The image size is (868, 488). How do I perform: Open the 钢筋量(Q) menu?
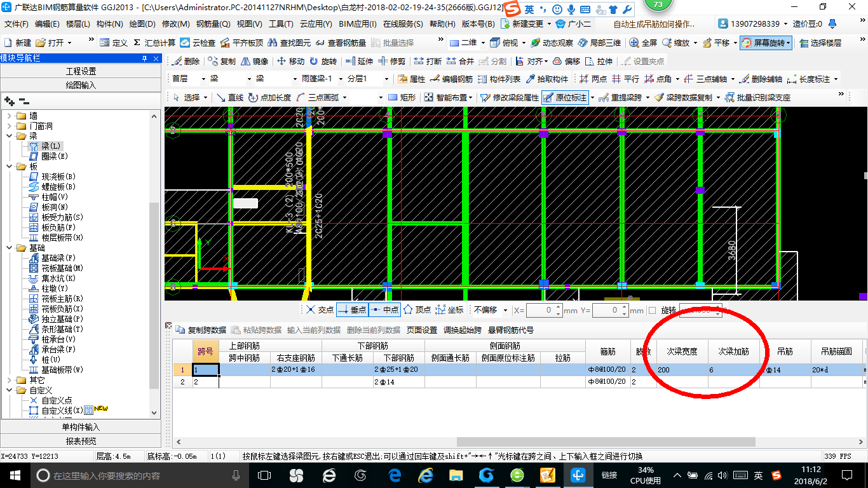coord(213,24)
